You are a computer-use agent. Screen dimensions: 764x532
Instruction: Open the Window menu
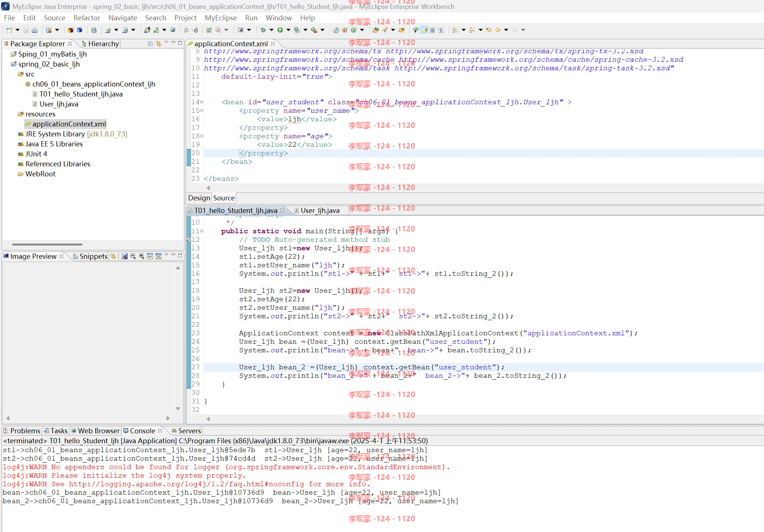tap(279, 18)
